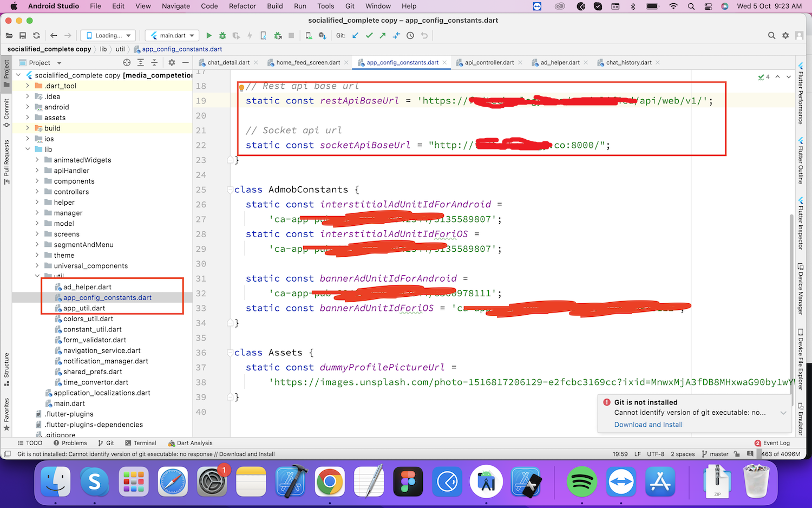The image size is (812, 508).
Task: Open the Device File Explorer side panel
Action: click(x=800, y=360)
